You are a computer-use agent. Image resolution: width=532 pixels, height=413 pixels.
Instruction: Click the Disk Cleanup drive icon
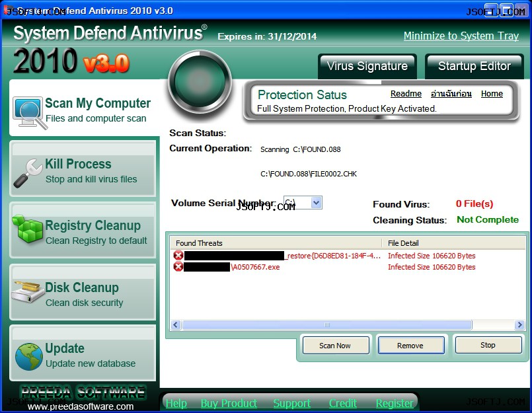click(x=28, y=291)
